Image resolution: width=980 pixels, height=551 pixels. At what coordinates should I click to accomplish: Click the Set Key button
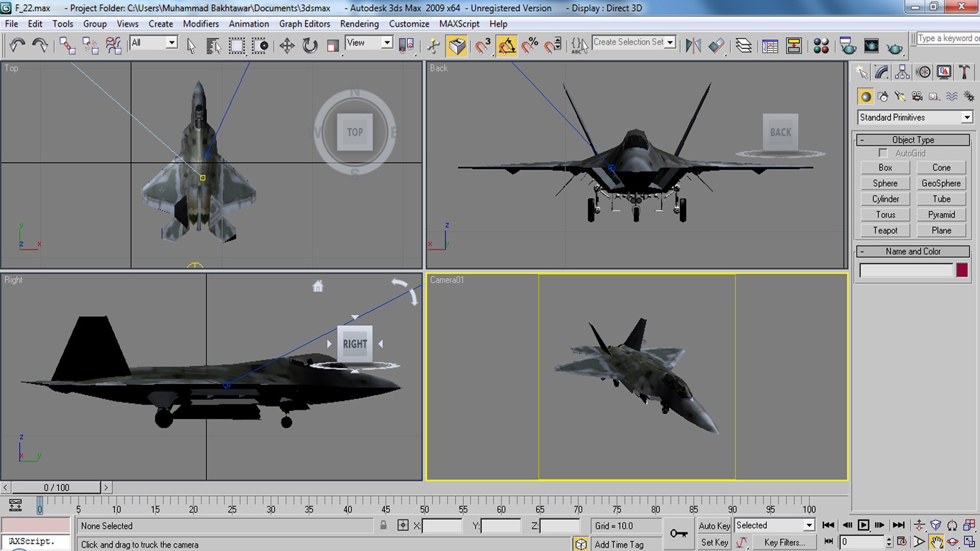point(714,542)
